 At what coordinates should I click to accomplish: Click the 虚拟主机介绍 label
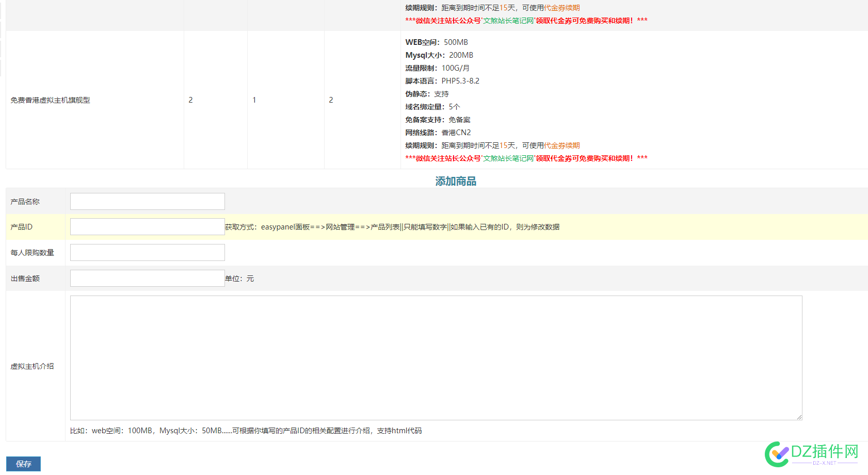tap(32, 366)
